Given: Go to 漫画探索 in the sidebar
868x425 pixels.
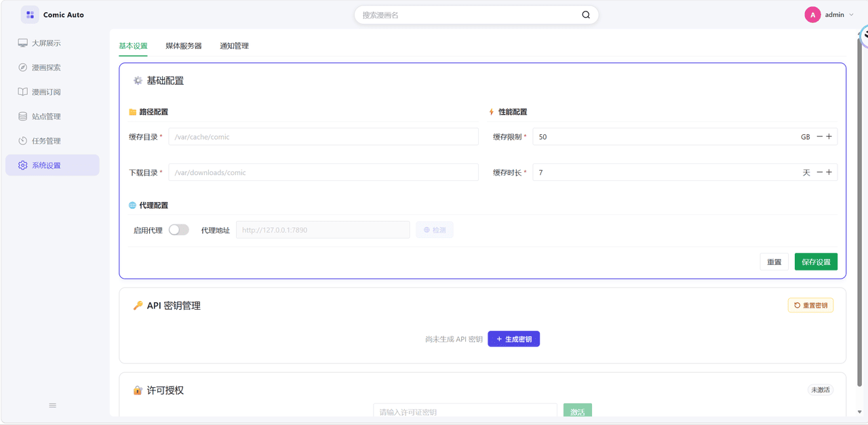Looking at the screenshot, I should tap(52, 68).
